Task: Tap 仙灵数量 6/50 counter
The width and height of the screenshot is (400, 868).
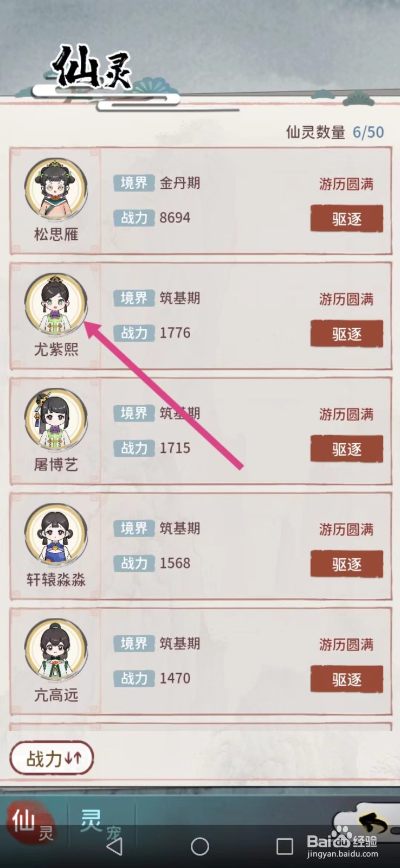Action: coord(335,132)
